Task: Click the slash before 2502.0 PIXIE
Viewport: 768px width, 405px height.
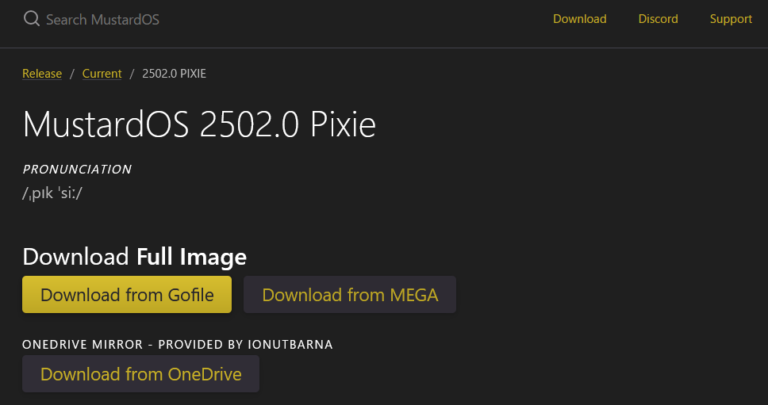Action: click(x=132, y=74)
